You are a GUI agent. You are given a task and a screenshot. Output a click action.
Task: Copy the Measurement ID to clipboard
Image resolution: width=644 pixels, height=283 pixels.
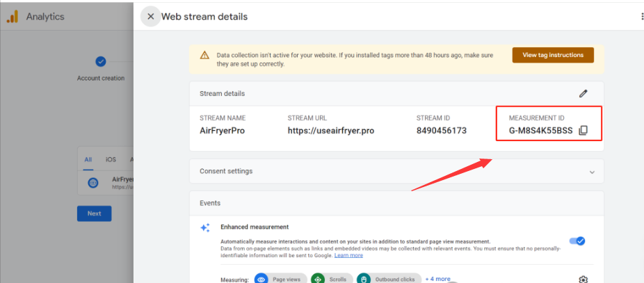pyautogui.click(x=583, y=131)
